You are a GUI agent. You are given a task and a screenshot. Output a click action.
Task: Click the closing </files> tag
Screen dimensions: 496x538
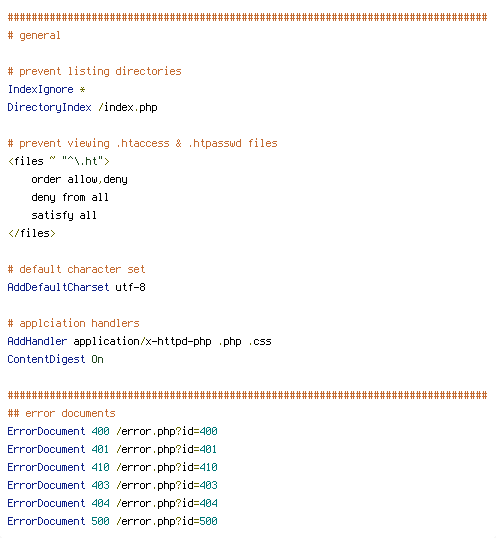click(32, 233)
